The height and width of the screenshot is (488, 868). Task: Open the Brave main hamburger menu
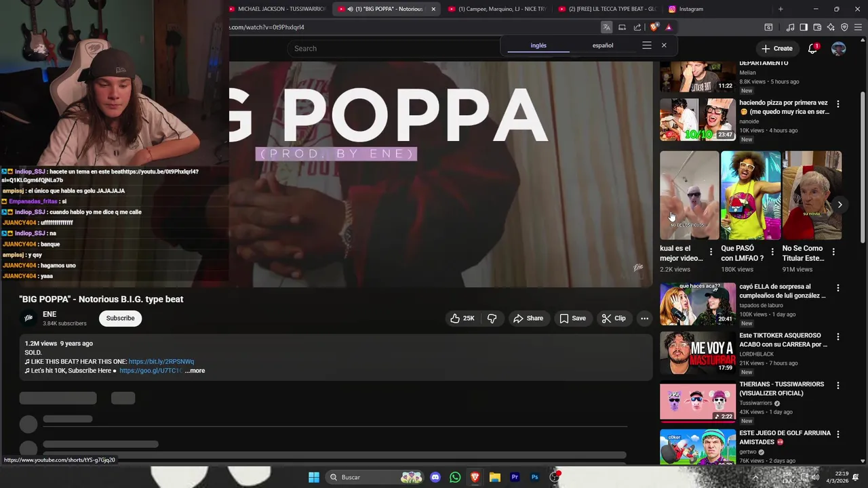coord(859,27)
